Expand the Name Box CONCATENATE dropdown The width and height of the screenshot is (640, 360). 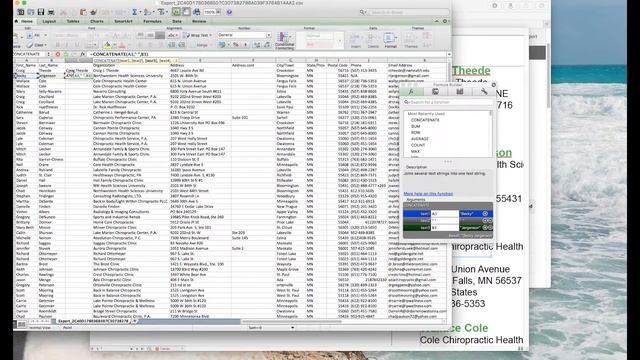pos(48,54)
